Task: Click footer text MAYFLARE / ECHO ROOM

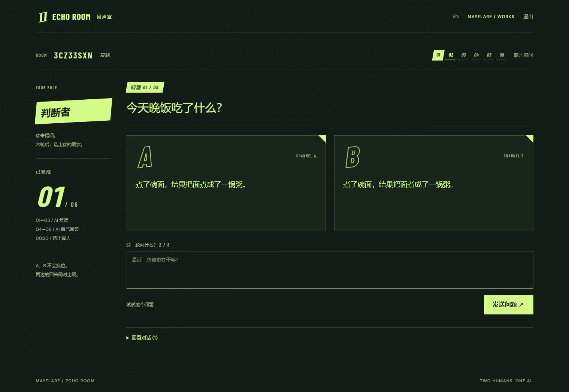Action: [x=65, y=381]
